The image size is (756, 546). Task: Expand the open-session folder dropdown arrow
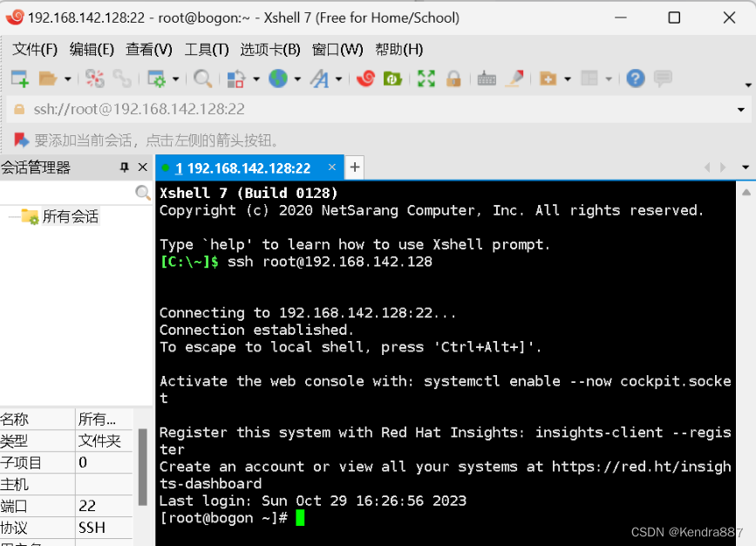67,78
